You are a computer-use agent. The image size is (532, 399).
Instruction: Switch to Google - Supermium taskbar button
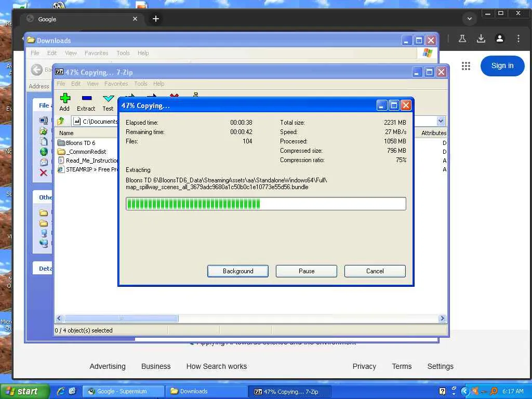click(123, 391)
